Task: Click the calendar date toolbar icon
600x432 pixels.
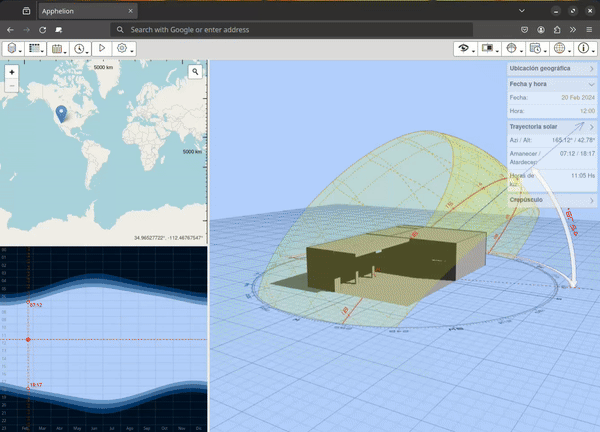Action: [58, 48]
